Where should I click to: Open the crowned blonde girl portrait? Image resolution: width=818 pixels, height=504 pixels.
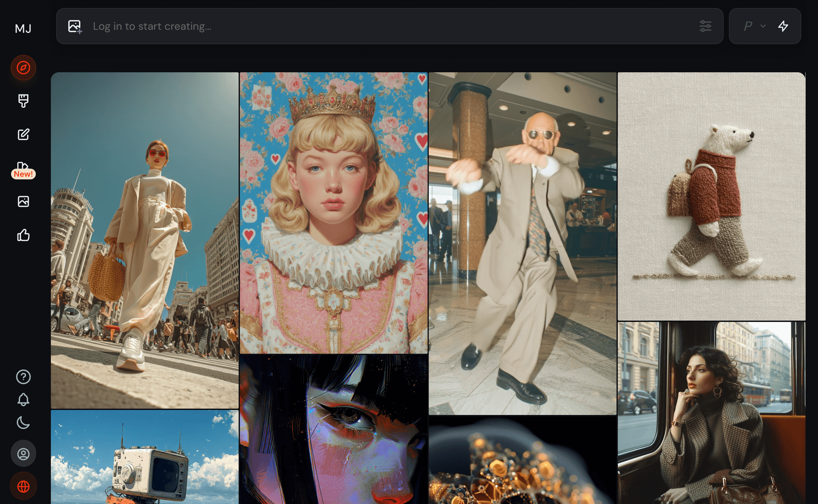click(x=334, y=213)
